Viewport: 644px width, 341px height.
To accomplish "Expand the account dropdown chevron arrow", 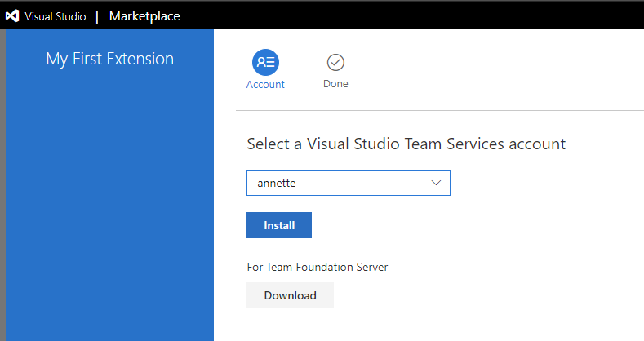I will tap(436, 183).
